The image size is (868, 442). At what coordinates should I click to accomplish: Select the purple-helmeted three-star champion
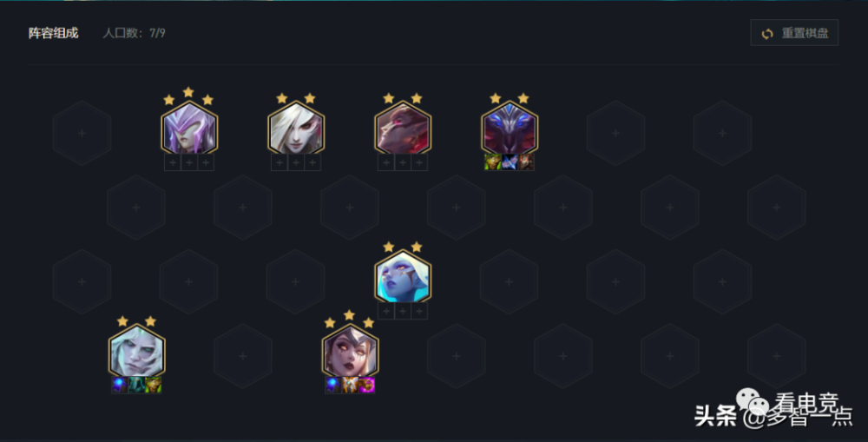189,128
